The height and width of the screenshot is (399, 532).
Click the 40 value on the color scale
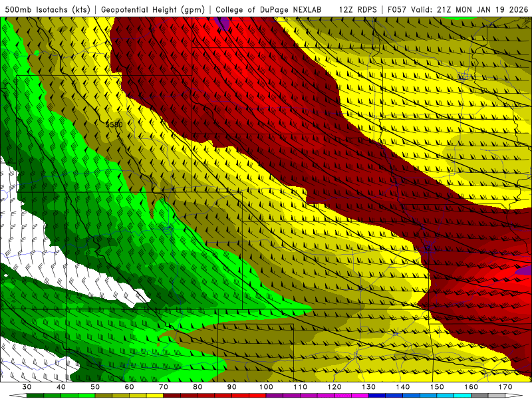point(61,387)
